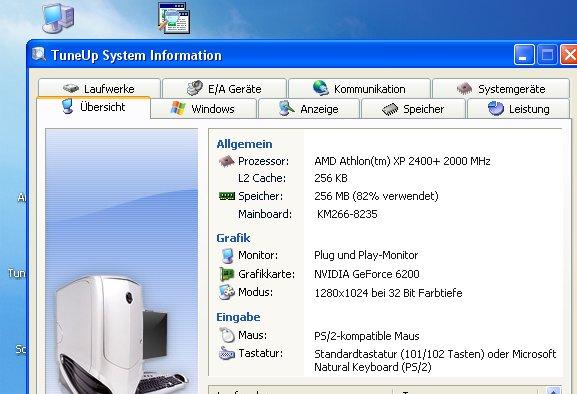Select the Systemgeräte tab
This screenshot has width=577, height=394.
(501, 88)
